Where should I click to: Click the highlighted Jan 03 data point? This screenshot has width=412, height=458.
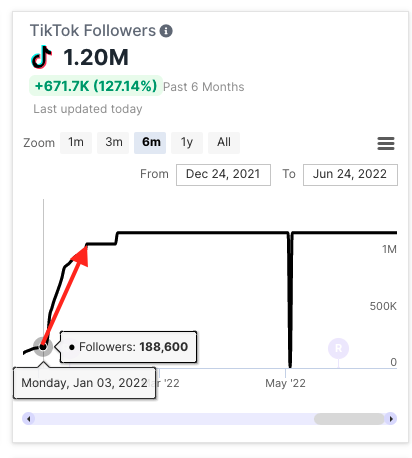coord(43,347)
